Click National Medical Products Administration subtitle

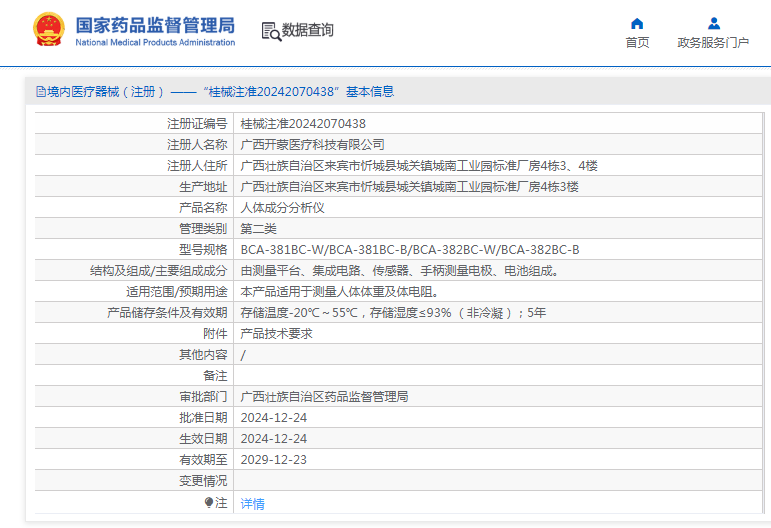pos(155,43)
